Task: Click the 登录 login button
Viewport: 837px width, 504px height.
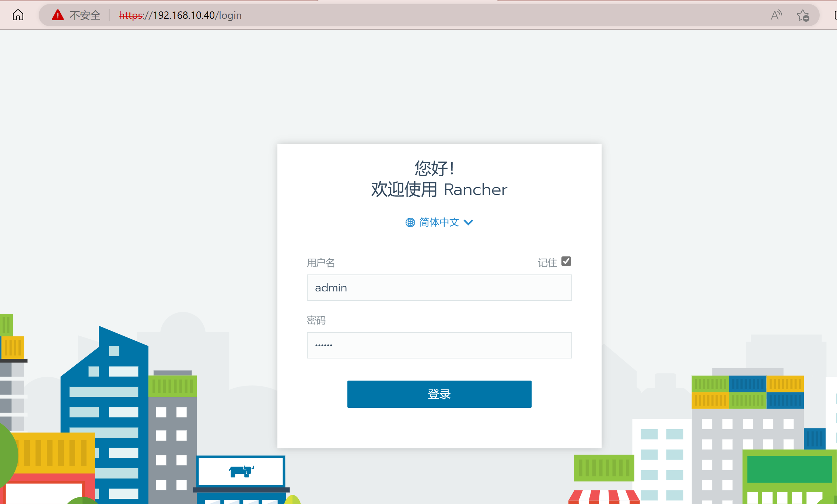Action: [439, 394]
